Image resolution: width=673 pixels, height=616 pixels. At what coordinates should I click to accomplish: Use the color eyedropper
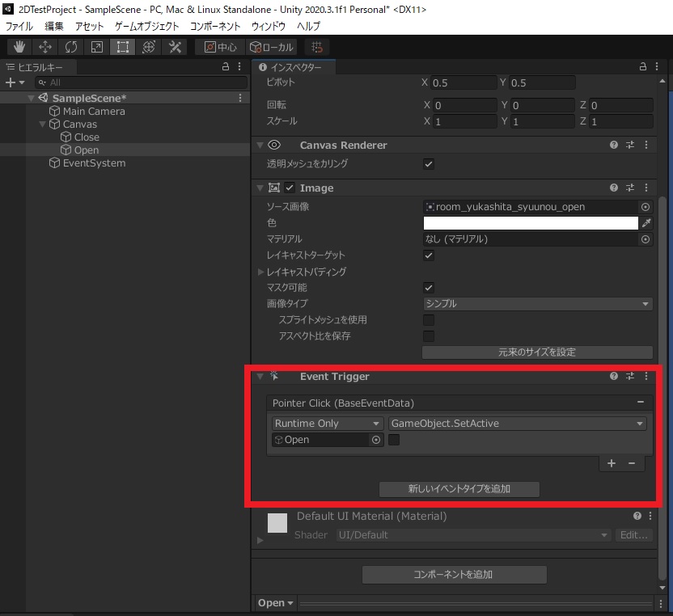click(646, 222)
